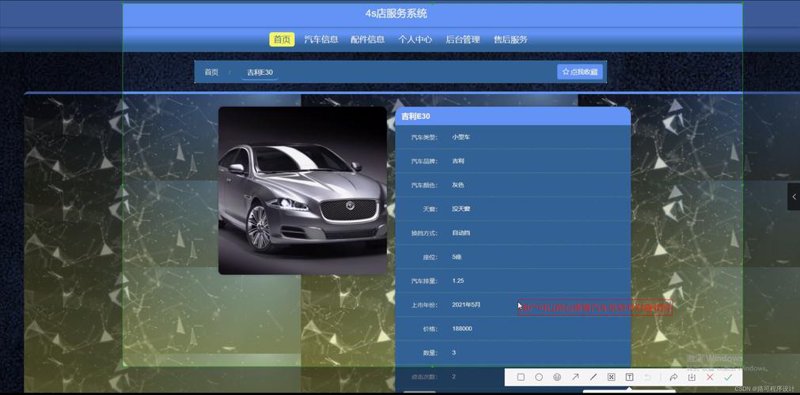Screen dimensions: 800x395
Task: Click the 价格 field label
Action: pyautogui.click(x=430, y=329)
